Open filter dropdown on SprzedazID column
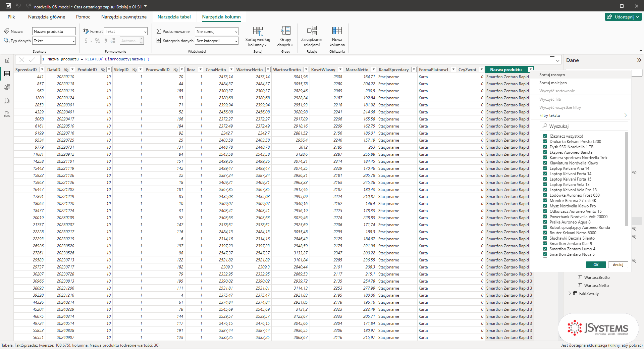The width and height of the screenshot is (644, 349). coord(42,69)
